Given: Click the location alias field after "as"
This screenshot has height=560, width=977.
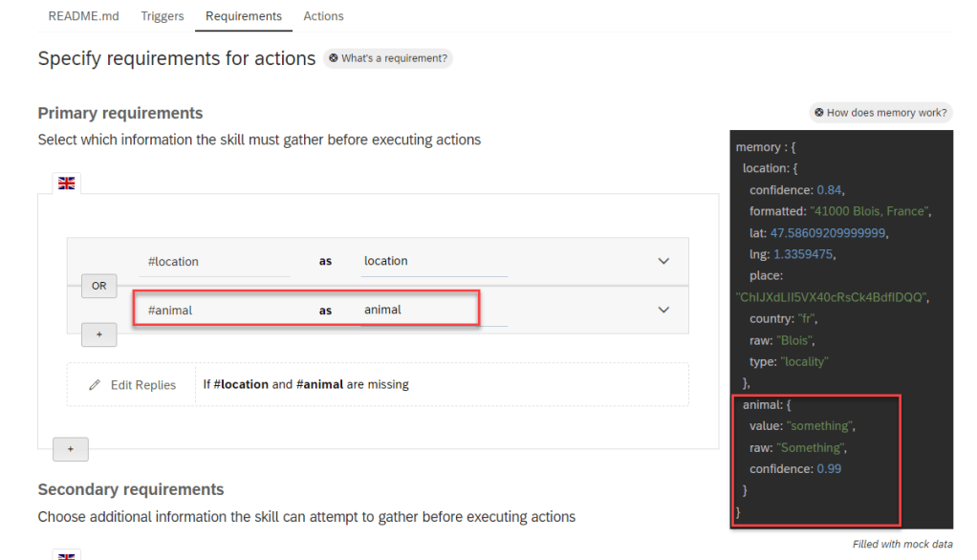Looking at the screenshot, I should 434,261.
